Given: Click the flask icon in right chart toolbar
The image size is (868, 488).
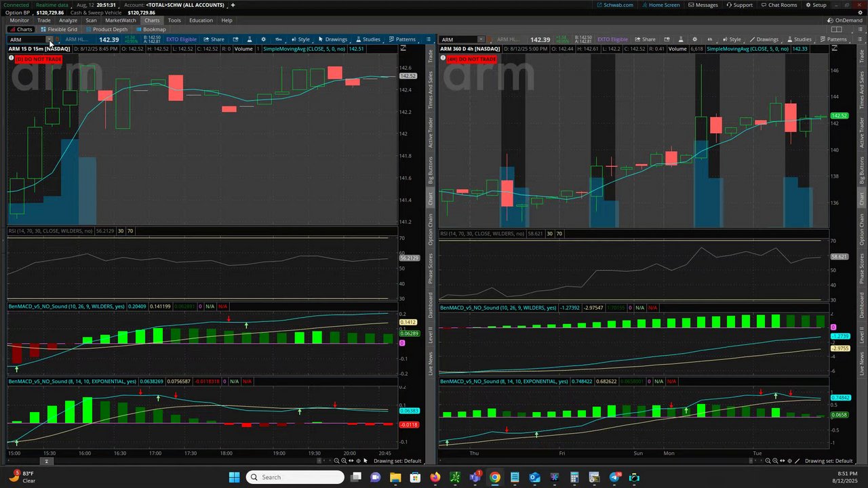Looking at the screenshot, I should tap(681, 39).
